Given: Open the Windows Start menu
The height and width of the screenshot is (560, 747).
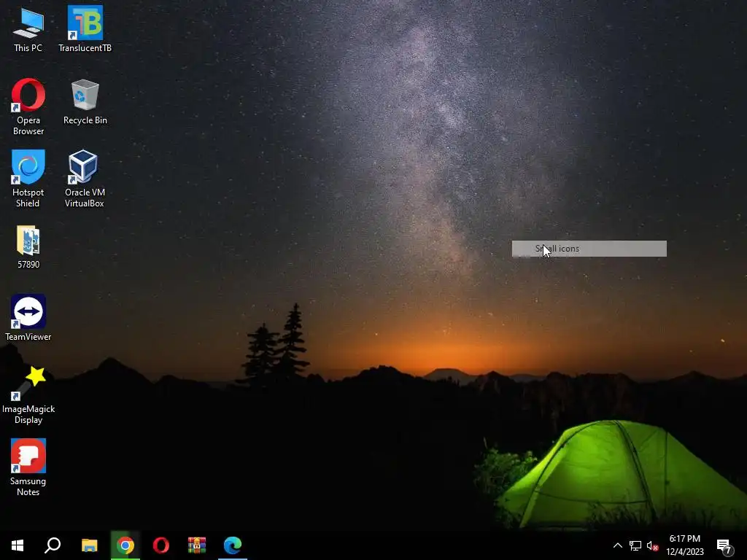Looking at the screenshot, I should pyautogui.click(x=18, y=545).
